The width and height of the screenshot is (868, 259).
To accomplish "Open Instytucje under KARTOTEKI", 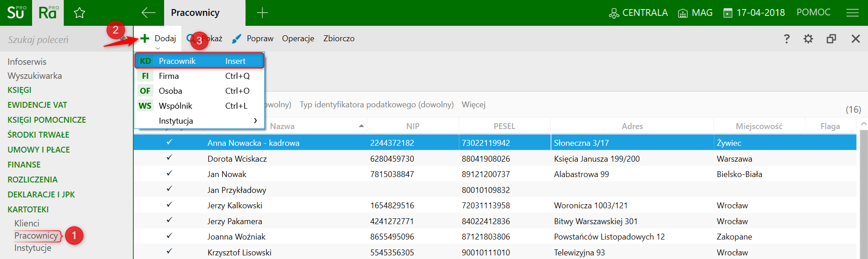I will (33, 248).
